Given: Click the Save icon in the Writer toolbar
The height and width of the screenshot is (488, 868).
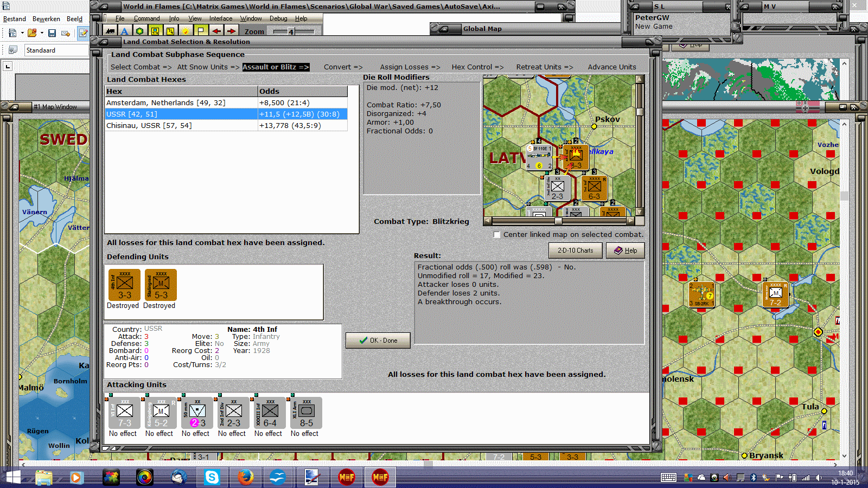Looking at the screenshot, I should tap(52, 33).
